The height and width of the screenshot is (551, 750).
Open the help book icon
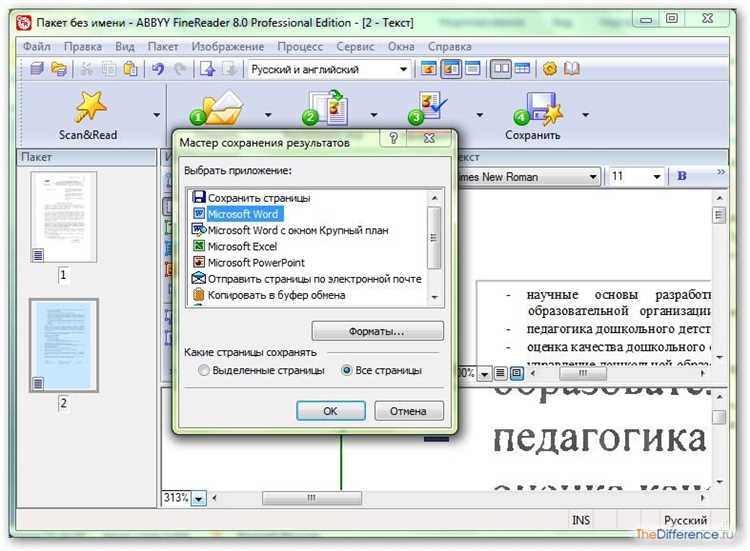coord(572,69)
